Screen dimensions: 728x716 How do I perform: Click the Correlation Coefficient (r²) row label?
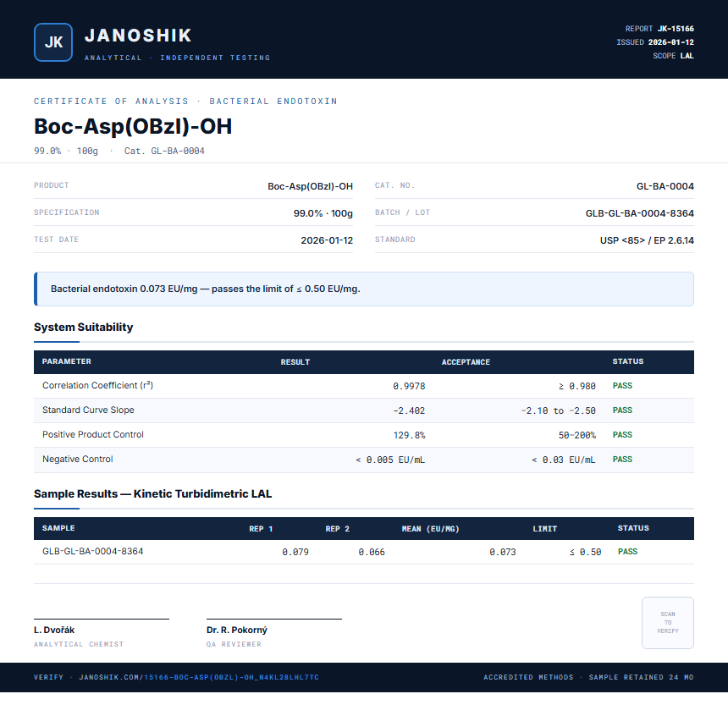click(97, 385)
